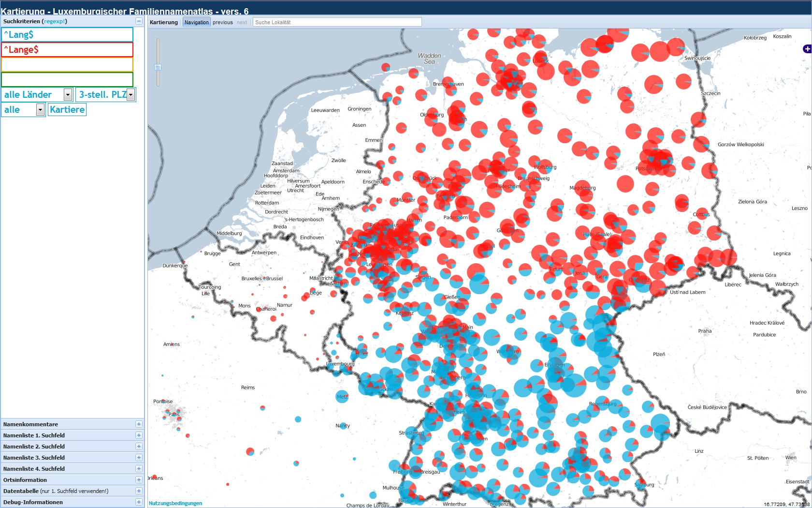The image size is (812, 508).
Task: Click the 'previous' map view item
Action: click(222, 22)
